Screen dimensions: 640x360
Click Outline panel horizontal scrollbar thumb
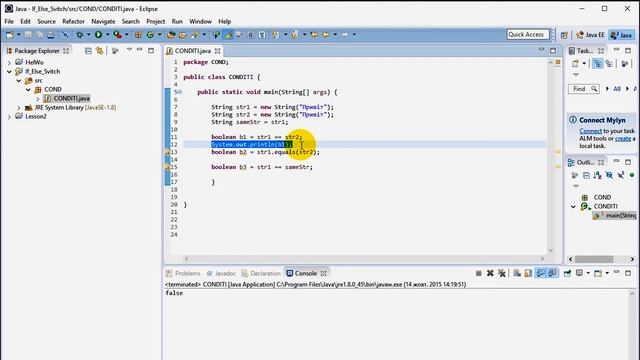click(594, 259)
